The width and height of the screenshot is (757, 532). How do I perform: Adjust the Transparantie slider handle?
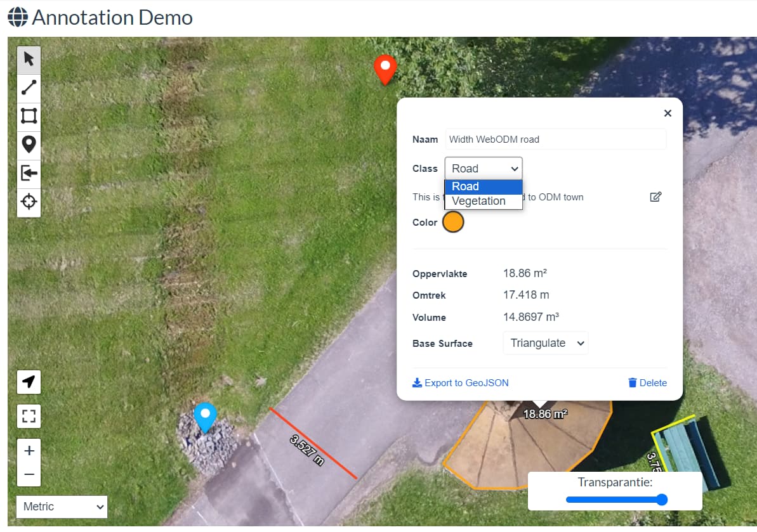(662, 500)
